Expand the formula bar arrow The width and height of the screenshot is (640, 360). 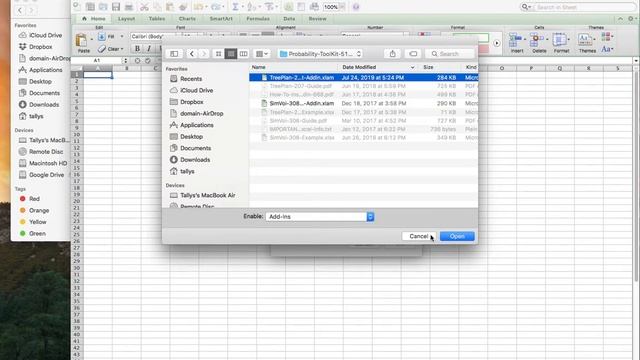click(636, 60)
